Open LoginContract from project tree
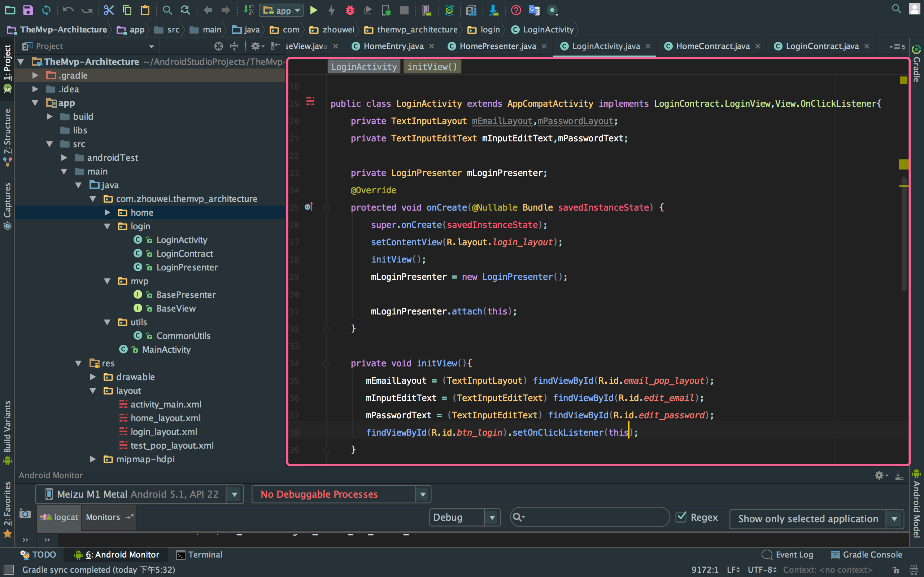 [185, 253]
